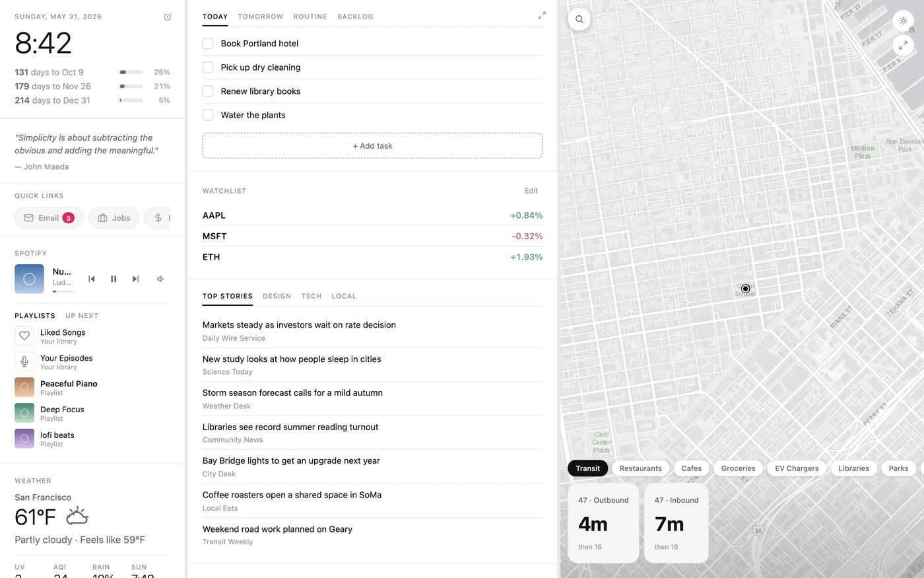Open the Your Episodes microphone icon
This screenshot has height=578, width=924.
[24, 361]
